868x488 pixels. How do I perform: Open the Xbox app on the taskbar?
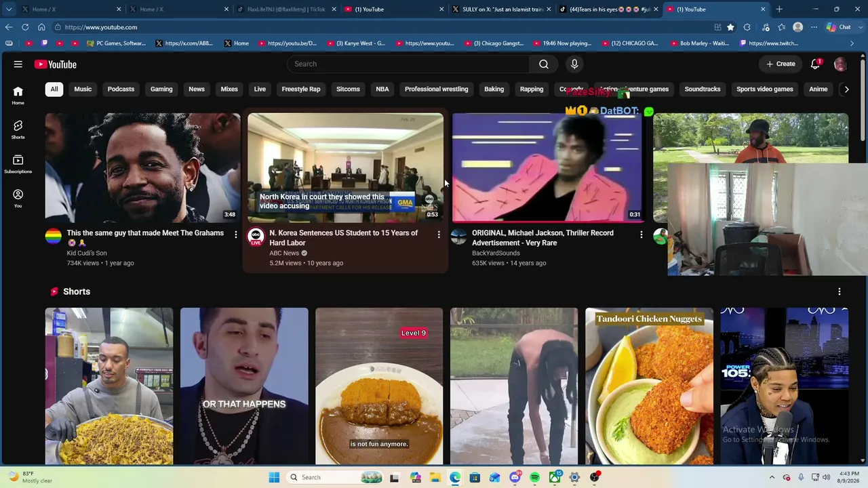click(x=555, y=477)
